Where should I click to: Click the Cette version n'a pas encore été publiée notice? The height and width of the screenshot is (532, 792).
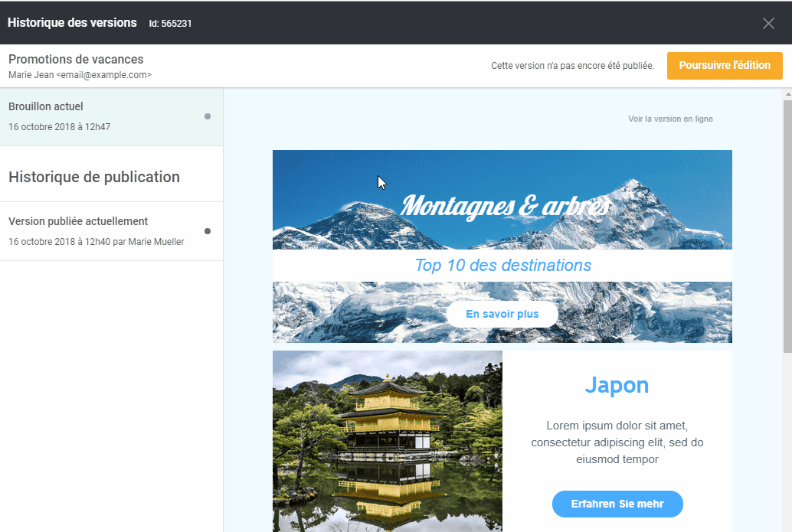pyautogui.click(x=572, y=66)
